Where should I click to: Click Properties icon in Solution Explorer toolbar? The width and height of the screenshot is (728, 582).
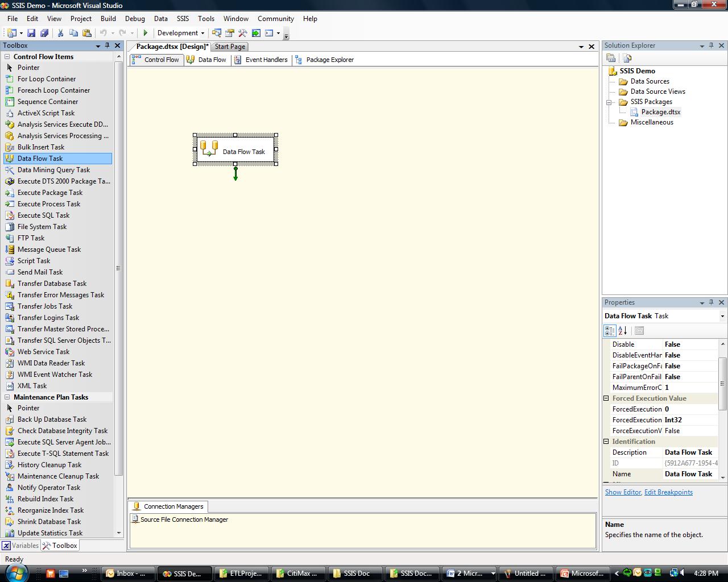click(611, 58)
